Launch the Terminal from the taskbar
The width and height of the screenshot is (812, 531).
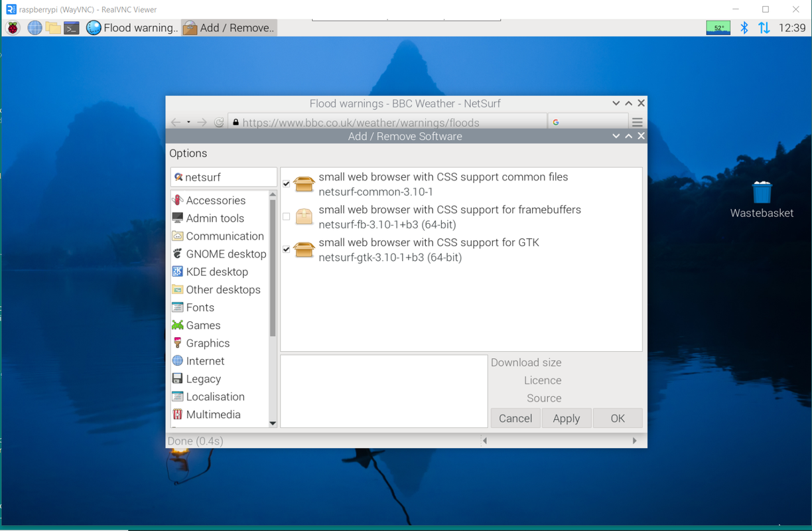click(72, 28)
